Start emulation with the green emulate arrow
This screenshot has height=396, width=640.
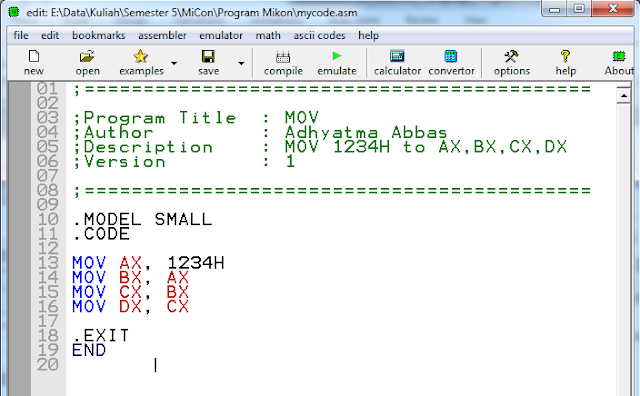pos(337,56)
